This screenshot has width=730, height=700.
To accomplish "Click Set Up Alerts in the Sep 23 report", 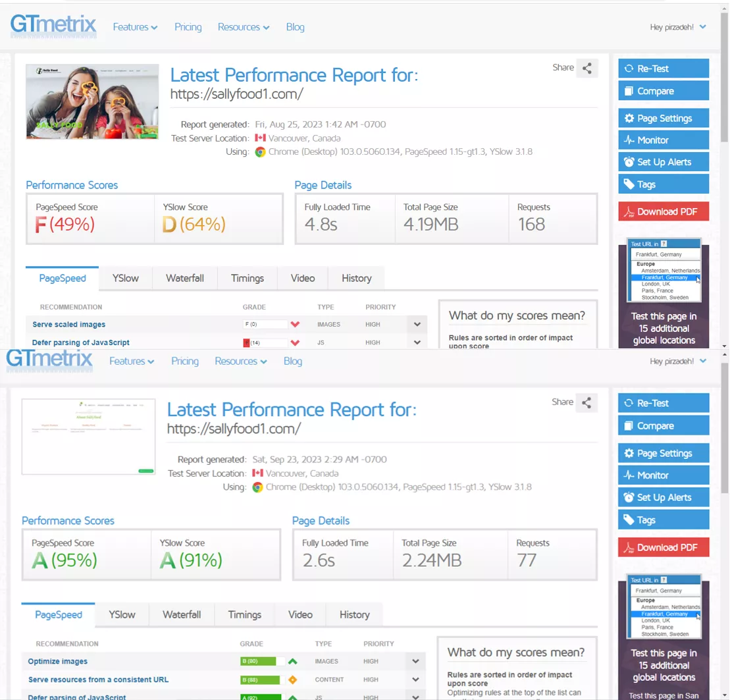I will coord(664,497).
